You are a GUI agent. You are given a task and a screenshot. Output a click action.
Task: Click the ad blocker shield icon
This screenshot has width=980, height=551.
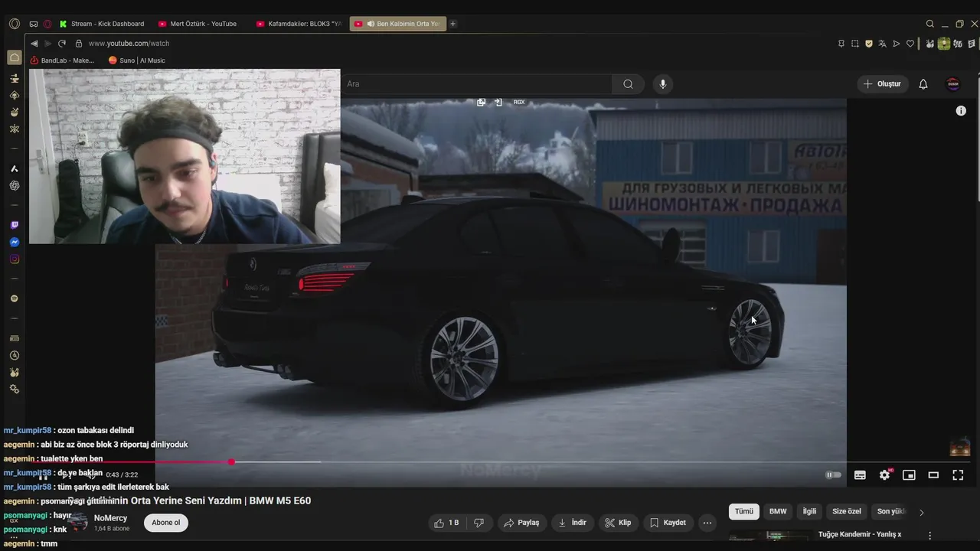click(x=868, y=44)
